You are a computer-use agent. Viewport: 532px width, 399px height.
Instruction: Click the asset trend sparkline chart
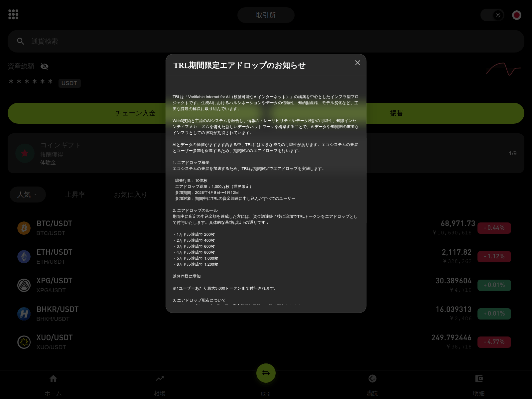tap(503, 69)
